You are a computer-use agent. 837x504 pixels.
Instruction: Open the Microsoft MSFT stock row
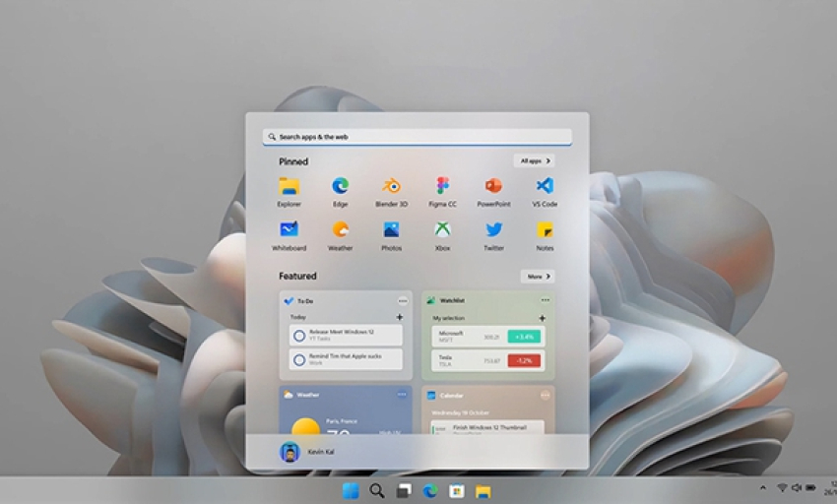(488, 337)
